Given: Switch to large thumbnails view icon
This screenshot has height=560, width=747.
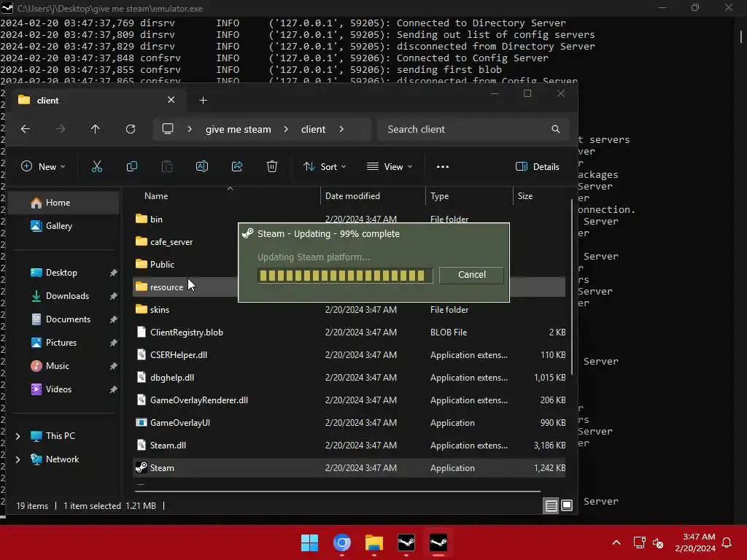Looking at the screenshot, I should point(567,506).
